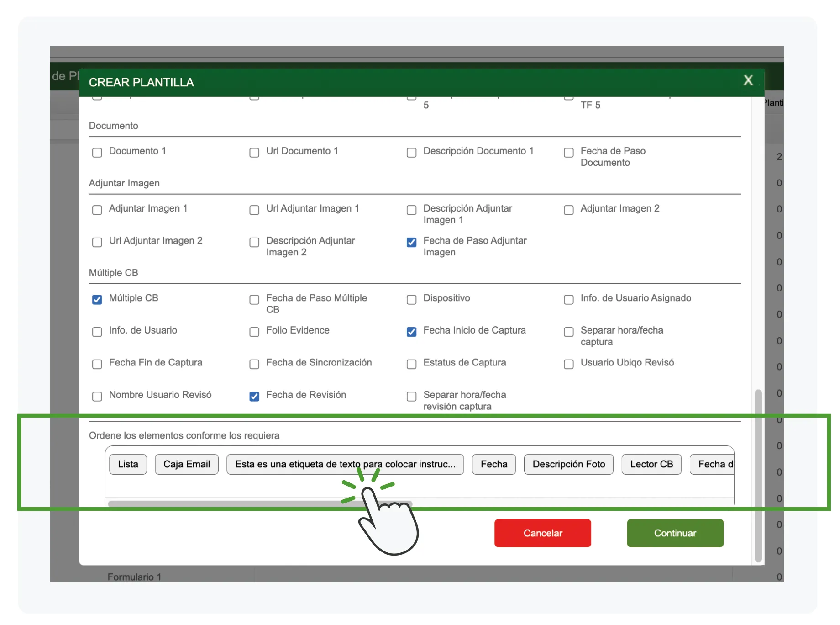Enable Separar hora/fecha revisión captura
The image size is (840, 625).
coord(411,396)
